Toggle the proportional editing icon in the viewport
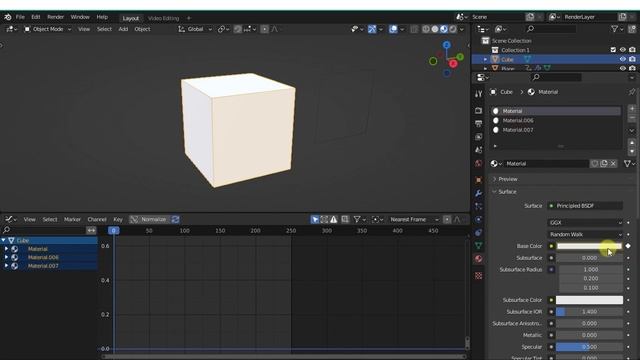The width and height of the screenshot is (640, 360). (x=264, y=29)
